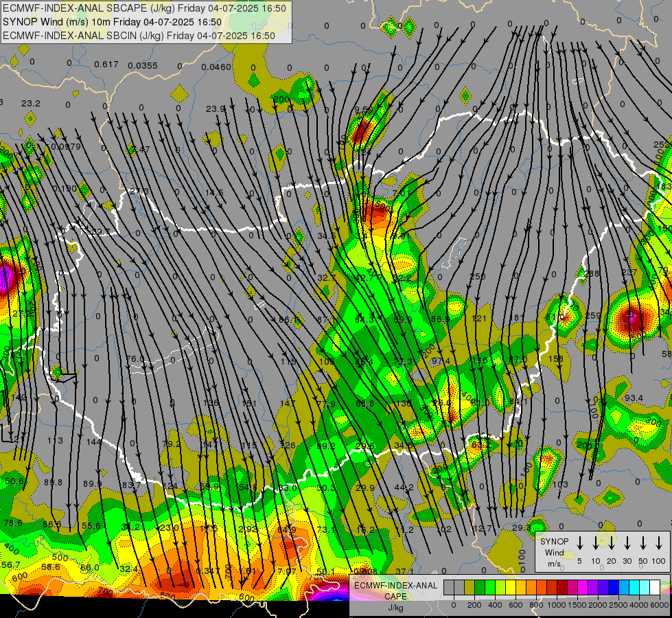This screenshot has height=618, width=672.
Task: Click the 89.8 value on the map
Action: tap(53, 483)
